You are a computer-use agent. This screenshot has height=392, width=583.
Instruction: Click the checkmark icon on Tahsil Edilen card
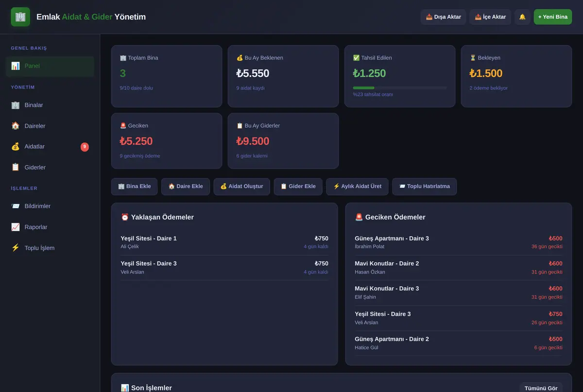(356, 58)
